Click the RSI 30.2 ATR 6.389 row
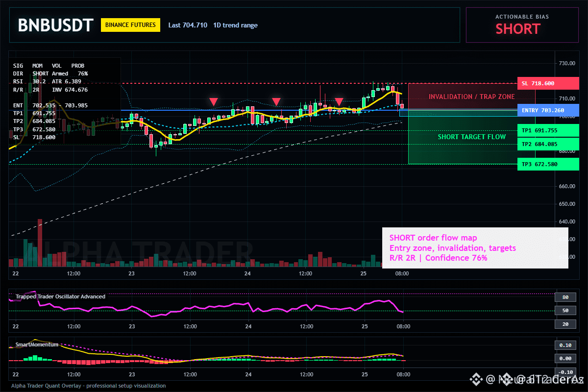The width and height of the screenshot is (588, 392). pos(47,81)
